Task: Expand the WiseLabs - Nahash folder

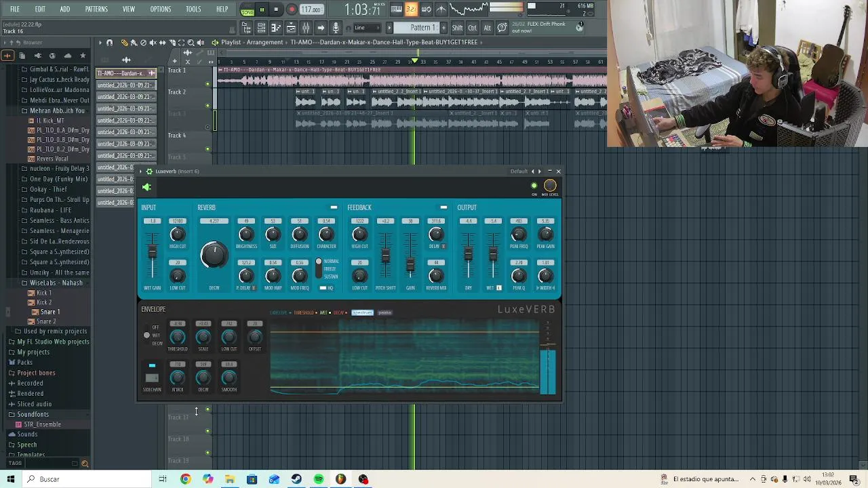Action: pyautogui.click(x=56, y=283)
